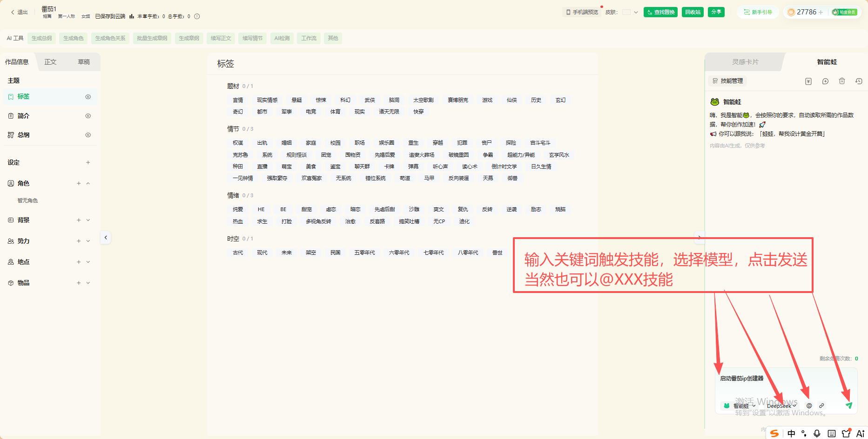Open the DeepSeek model dropdown
Image resolution: width=868 pixels, height=439 pixels.
tap(781, 406)
